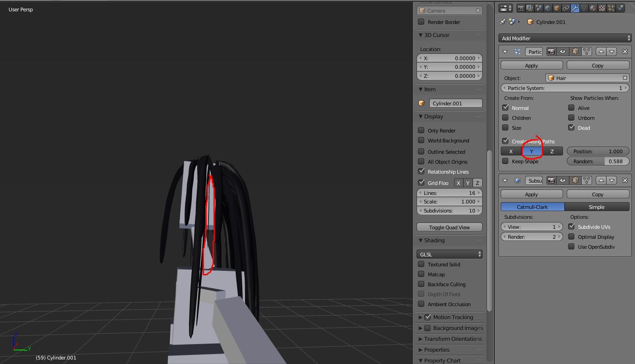Collapse the Subsurf modifier panel
The height and width of the screenshot is (364, 635).
coord(505,180)
